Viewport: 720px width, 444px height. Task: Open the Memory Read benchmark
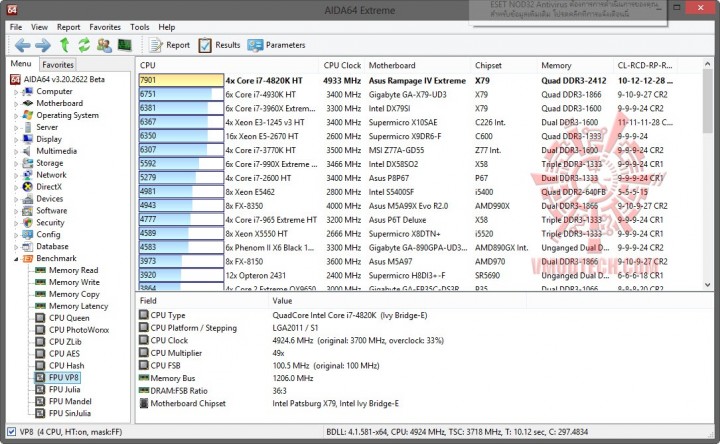pyautogui.click(x=67, y=270)
